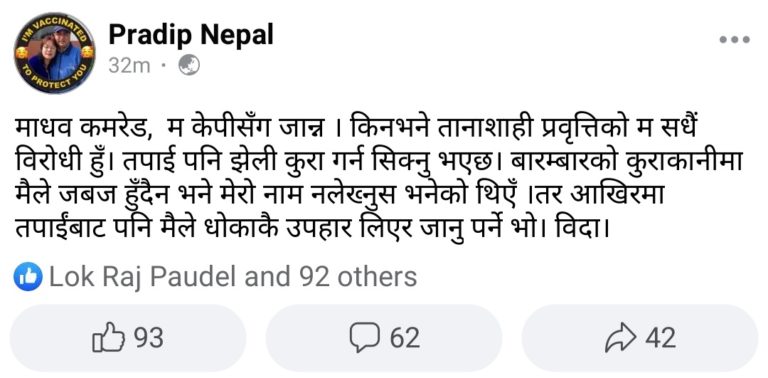Viewport: 768px width, 378px height.
Task: Open the three-dot post options menu
Action: tap(734, 40)
